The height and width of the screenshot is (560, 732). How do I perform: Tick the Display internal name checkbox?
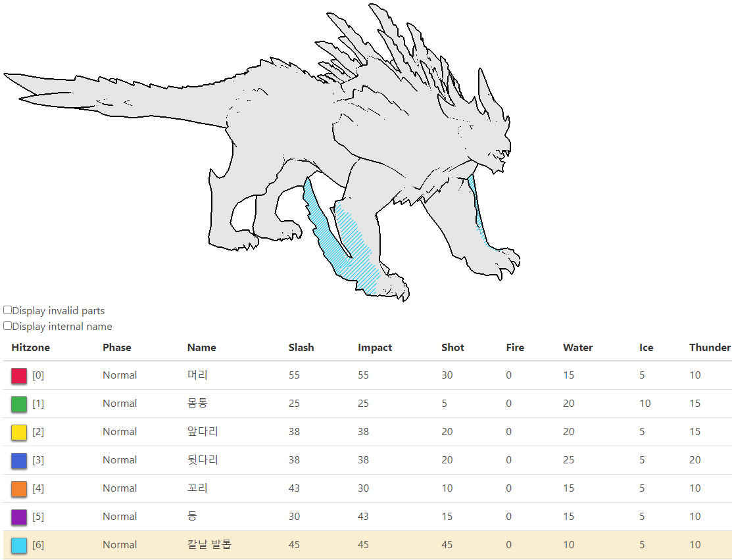coord(7,326)
